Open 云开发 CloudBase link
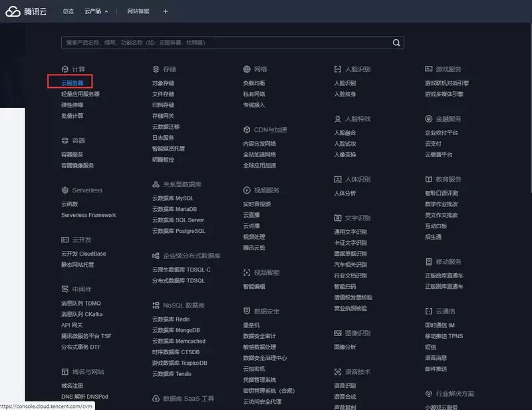Screen dimensions: 532x410 click(x=84, y=254)
